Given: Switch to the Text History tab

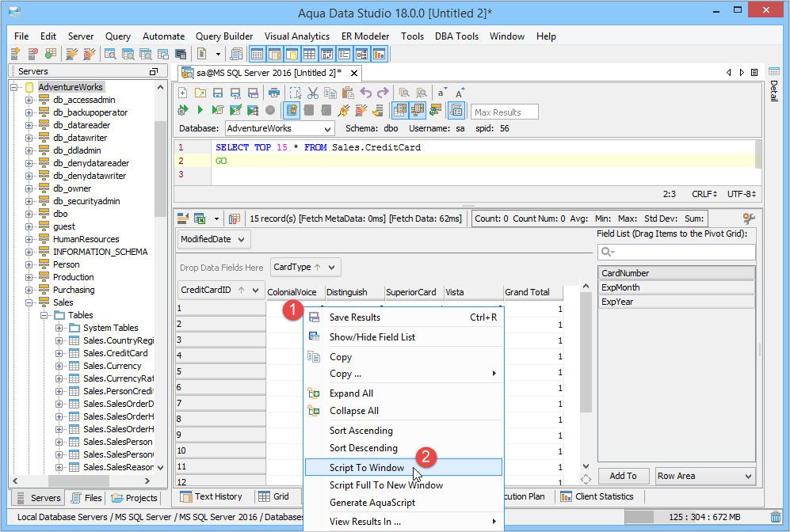Looking at the screenshot, I should (212, 496).
